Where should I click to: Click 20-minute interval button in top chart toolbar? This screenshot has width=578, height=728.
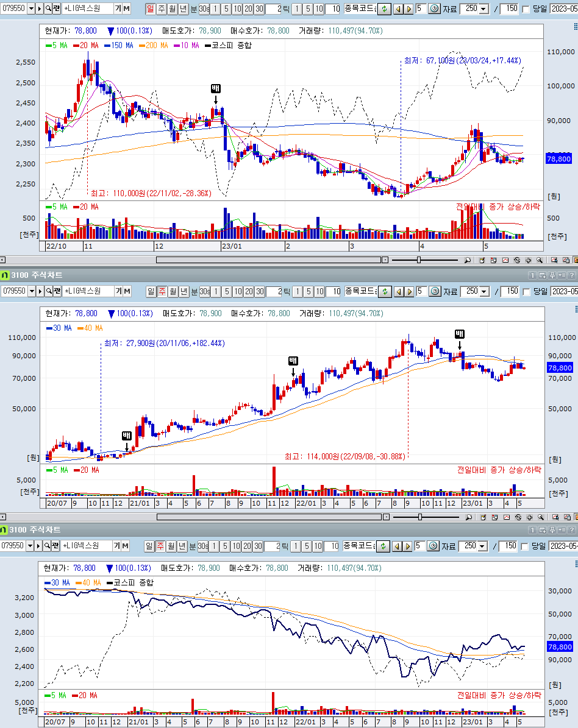click(248, 9)
